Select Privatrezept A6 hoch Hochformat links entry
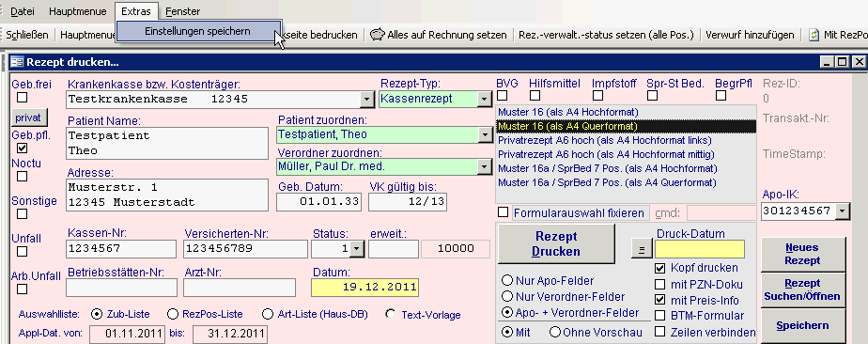This screenshot has width=868, height=344. (x=626, y=140)
